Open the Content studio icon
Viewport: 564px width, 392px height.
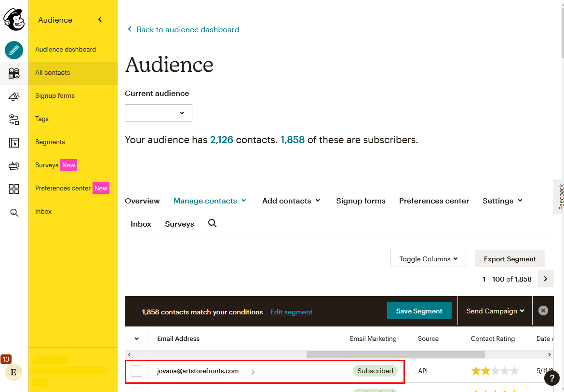tap(14, 166)
